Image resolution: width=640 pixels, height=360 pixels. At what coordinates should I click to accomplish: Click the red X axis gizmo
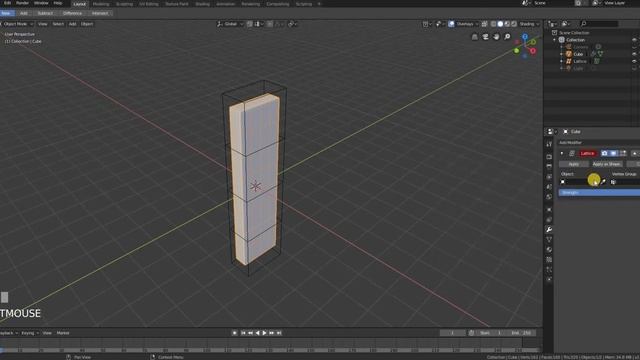point(533,51)
